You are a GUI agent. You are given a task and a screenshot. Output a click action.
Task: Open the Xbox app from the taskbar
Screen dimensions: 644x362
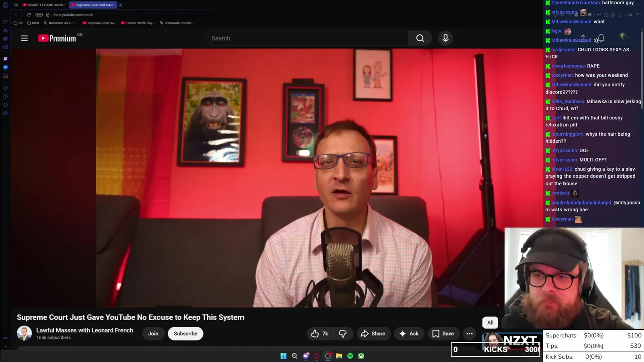click(361, 356)
